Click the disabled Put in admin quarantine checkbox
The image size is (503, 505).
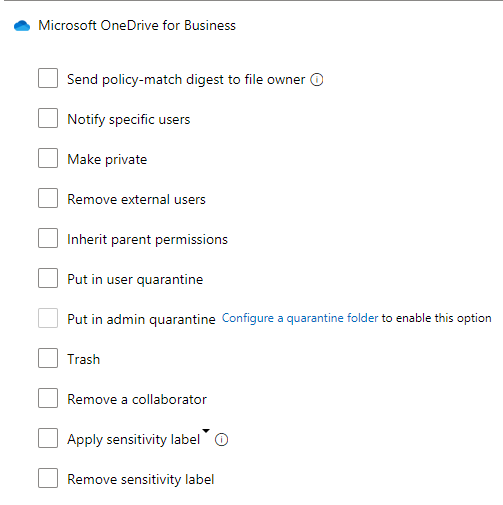(x=48, y=318)
